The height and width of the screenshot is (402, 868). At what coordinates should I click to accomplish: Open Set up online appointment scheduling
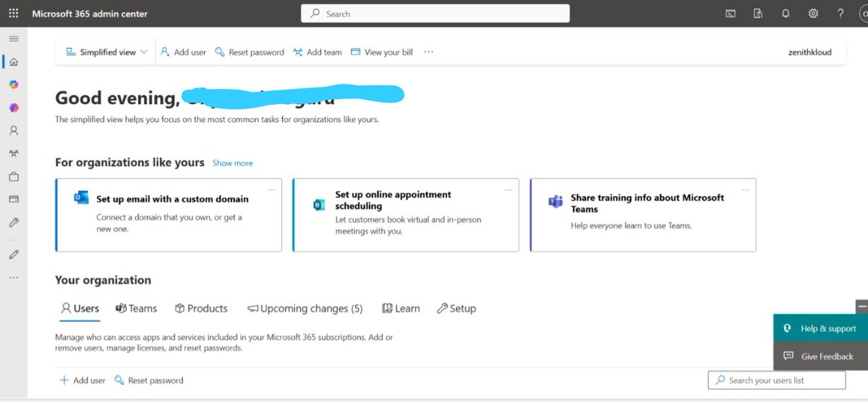pos(406,215)
